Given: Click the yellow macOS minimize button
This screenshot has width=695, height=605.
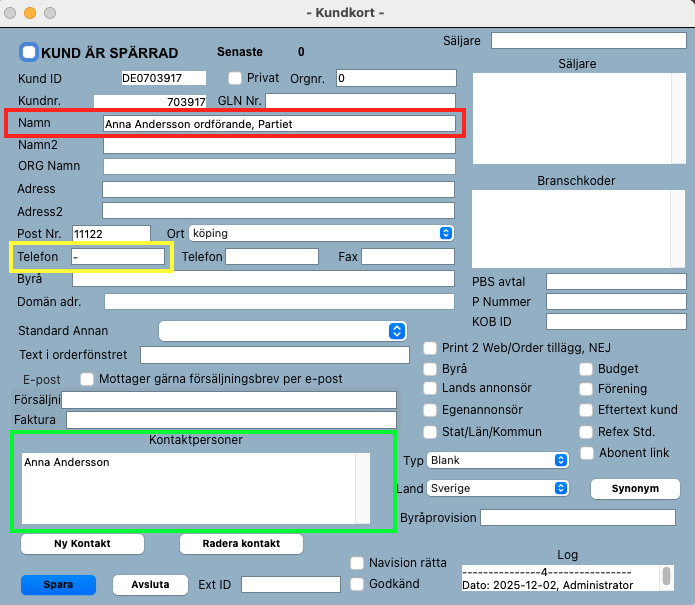Looking at the screenshot, I should coord(30,12).
